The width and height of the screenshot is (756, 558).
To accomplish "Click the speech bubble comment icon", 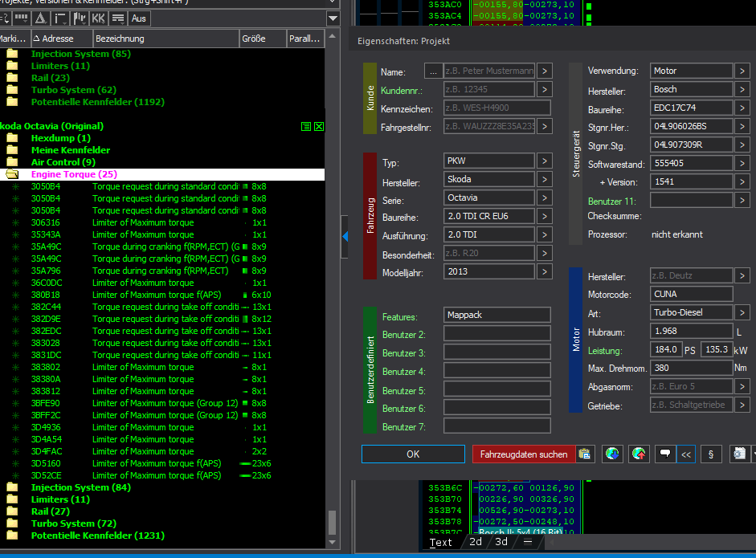I will 665,454.
